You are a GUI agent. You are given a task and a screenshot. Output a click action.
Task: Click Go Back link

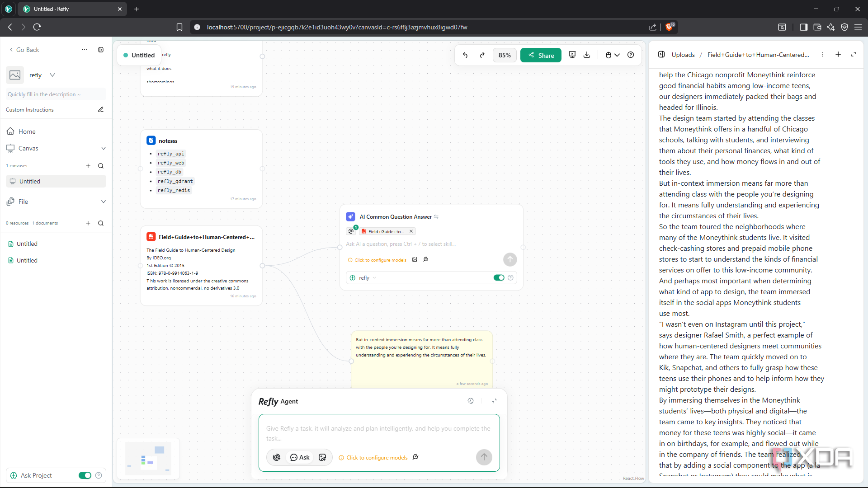coord(24,50)
